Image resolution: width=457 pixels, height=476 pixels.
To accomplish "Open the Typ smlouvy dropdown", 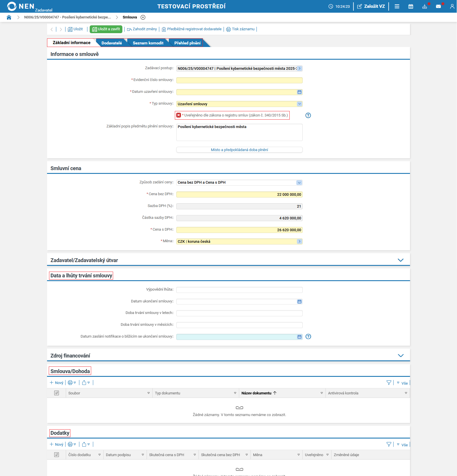I will 299,104.
